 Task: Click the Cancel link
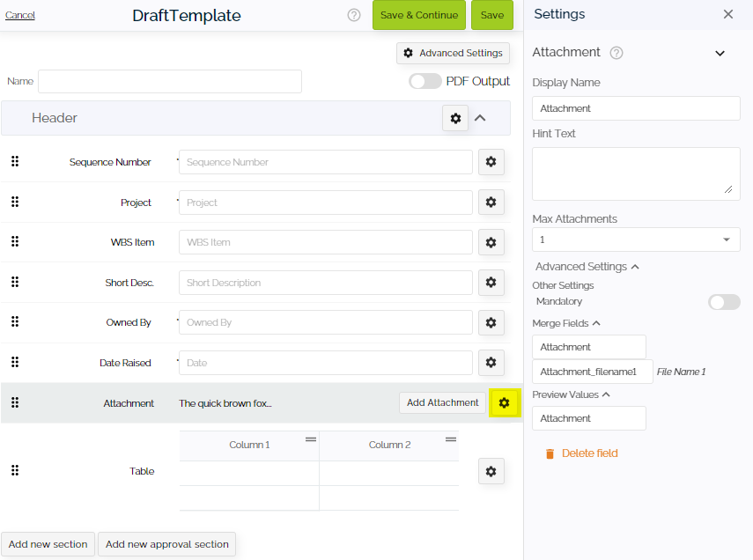coord(20,15)
